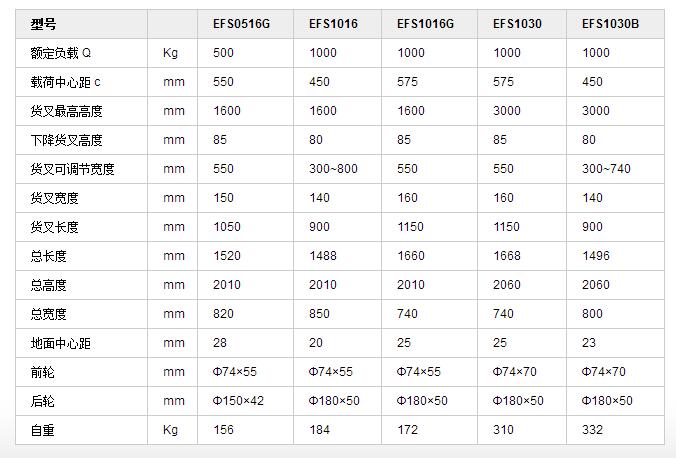This screenshot has width=676, height=458.
Task: Click the Kg unit in 额定负载 row
Action: click(170, 53)
